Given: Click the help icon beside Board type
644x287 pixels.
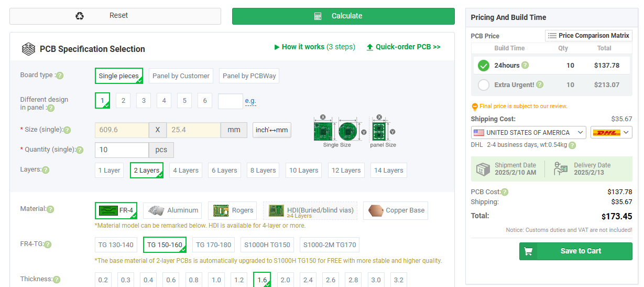Looking at the screenshot, I should (x=60, y=76).
